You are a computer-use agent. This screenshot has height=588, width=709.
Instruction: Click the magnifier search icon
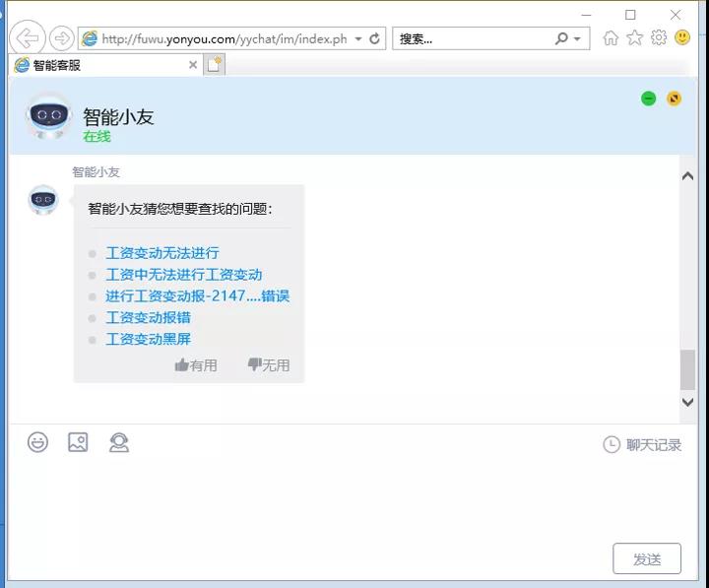coord(561,38)
